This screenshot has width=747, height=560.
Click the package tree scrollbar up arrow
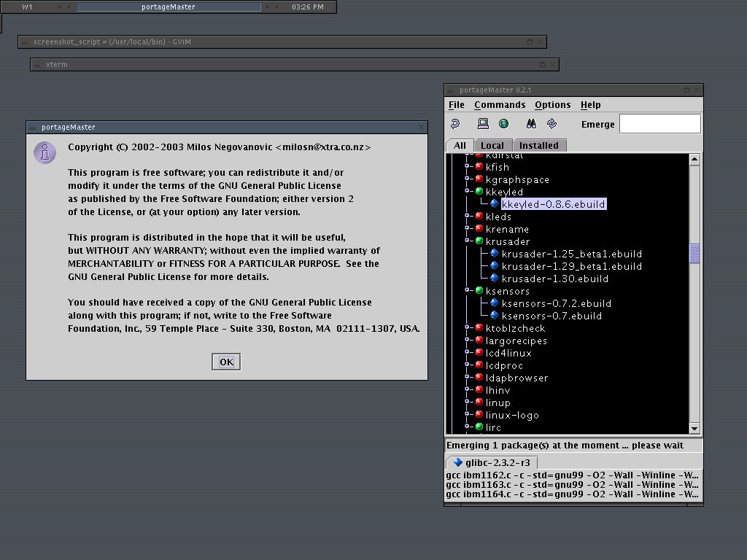tap(694, 160)
